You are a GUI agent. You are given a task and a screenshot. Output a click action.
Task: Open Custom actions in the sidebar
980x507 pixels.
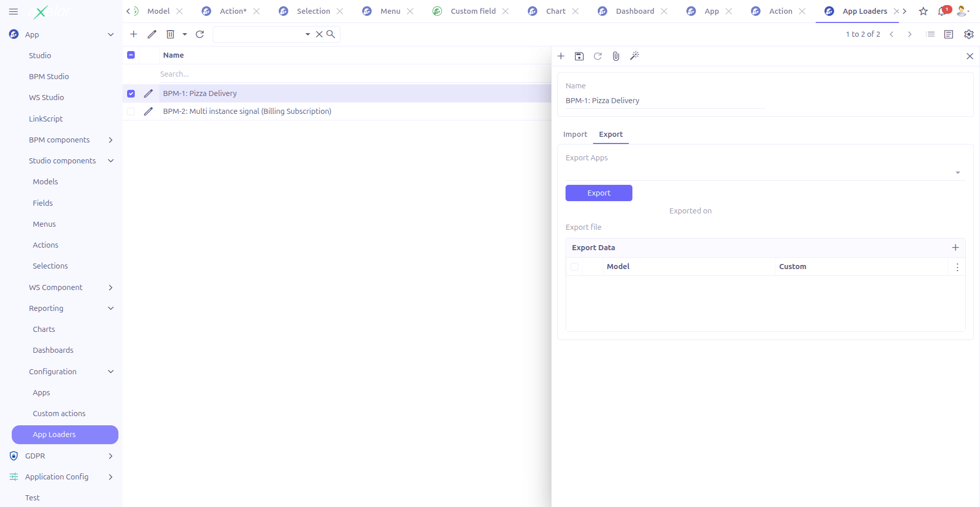pos(59,414)
